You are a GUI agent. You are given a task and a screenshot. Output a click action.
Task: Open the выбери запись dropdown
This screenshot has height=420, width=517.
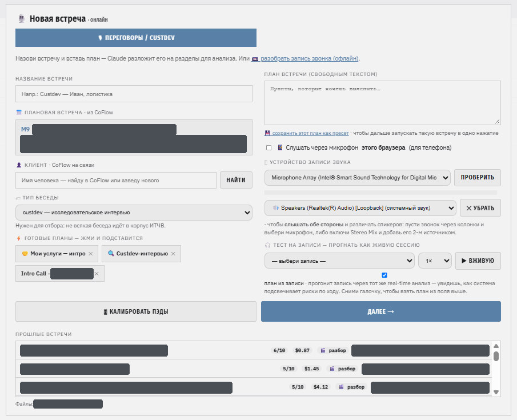(339, 261)
